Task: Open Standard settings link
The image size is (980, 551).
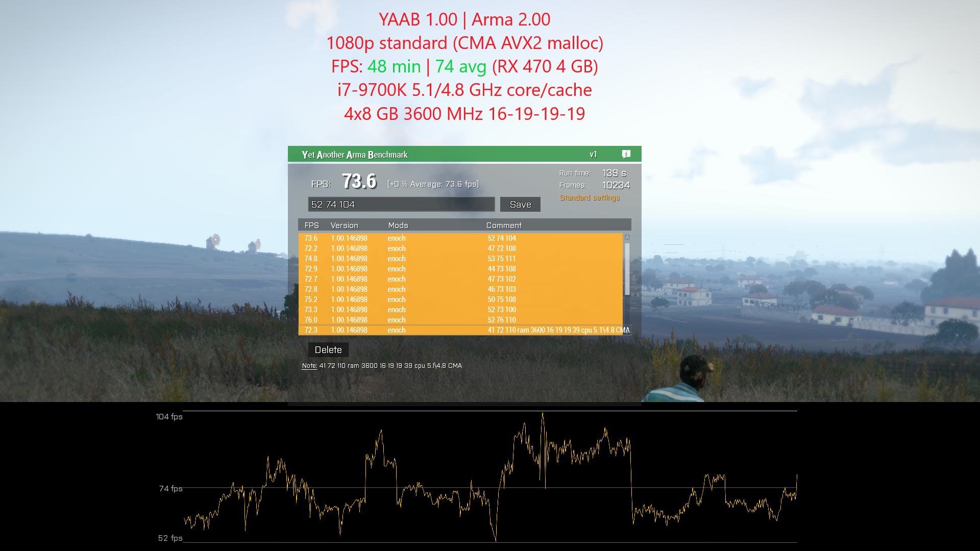Action: tap(590, 198)
